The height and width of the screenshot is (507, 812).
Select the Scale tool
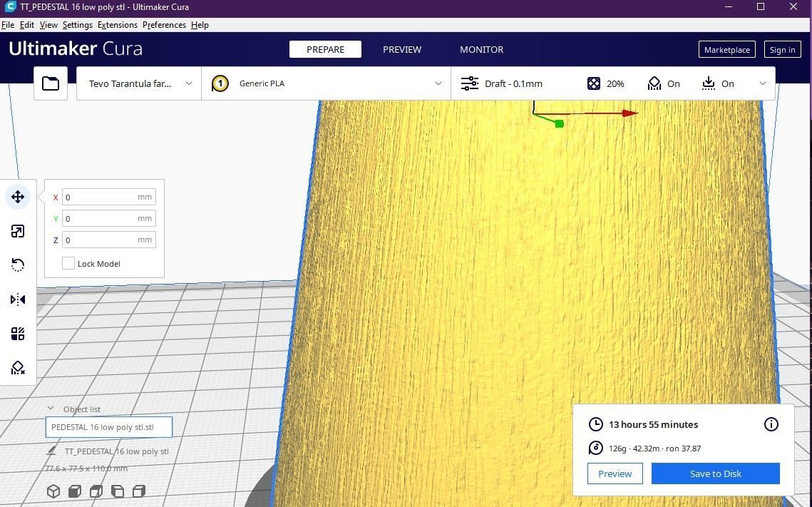[18, 231]
